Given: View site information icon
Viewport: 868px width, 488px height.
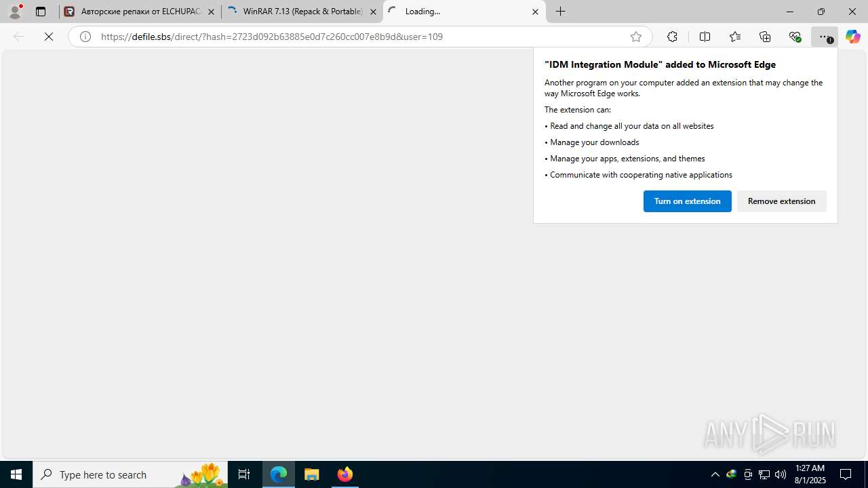Looking at the screenshot, I should coord(85,37).
